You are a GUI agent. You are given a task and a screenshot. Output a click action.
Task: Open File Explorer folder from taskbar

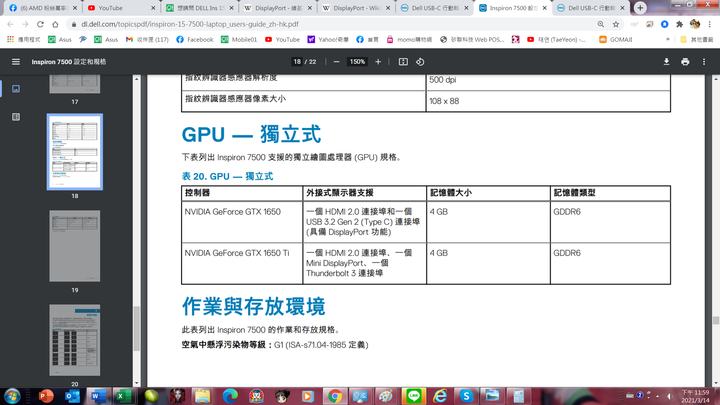202,396
